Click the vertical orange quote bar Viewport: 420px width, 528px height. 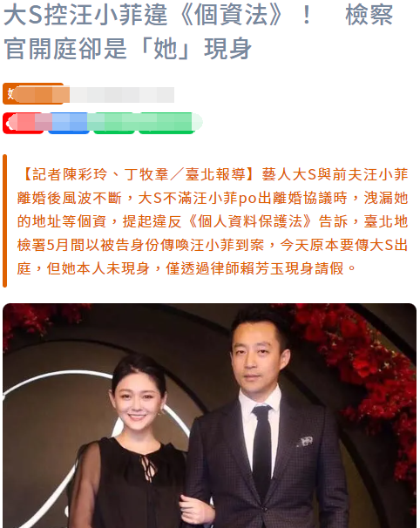click(x=4, y=221)
